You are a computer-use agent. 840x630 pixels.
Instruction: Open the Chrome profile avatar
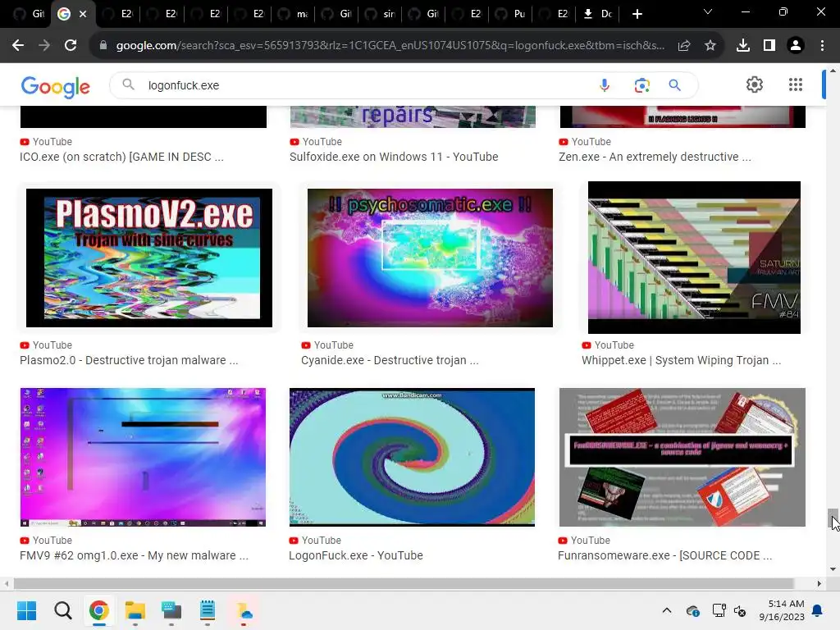796,46
